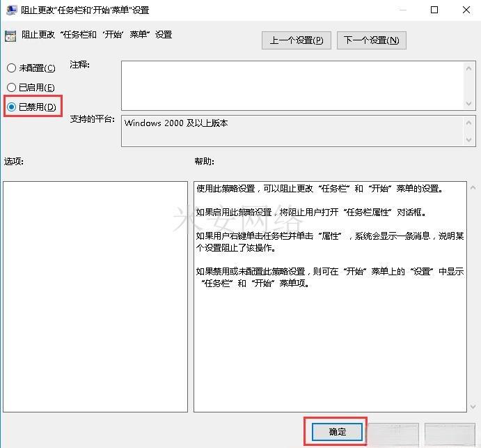Go to 上一个设置(P)
Screen dimensions: 481x448
(297, 40)
